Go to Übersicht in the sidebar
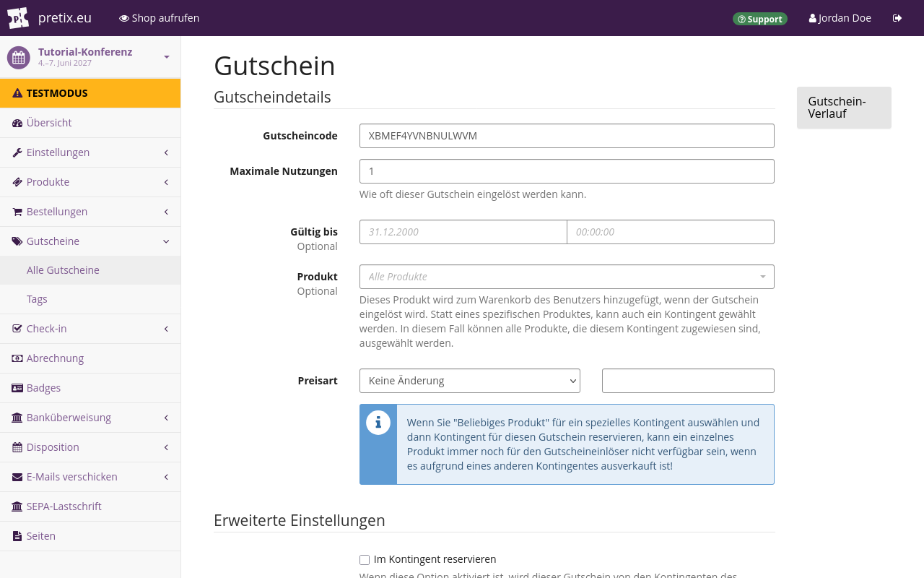Image resolution: width=924 pixels, height=578 pixels. coord(90,123)
